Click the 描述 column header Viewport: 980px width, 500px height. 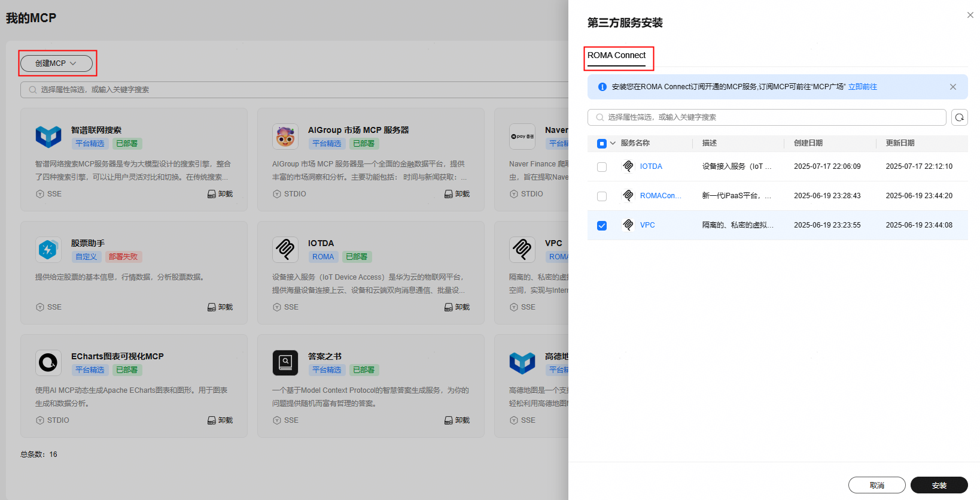coord(710,143)
